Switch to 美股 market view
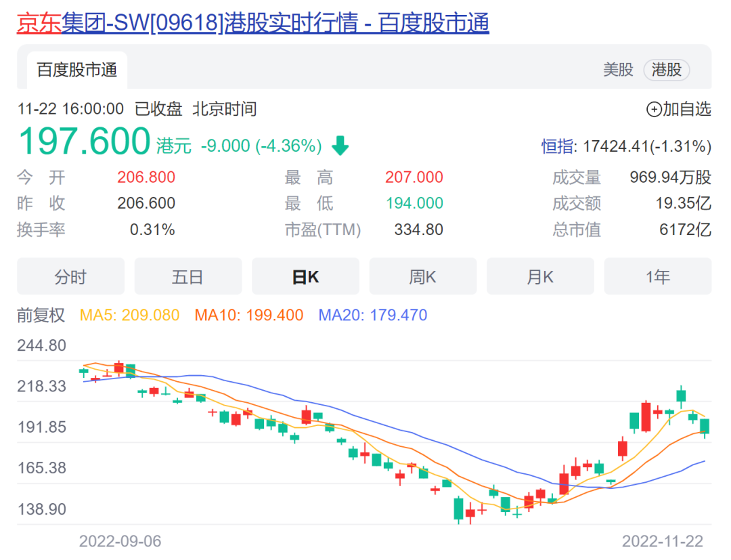Screen dimensions: 731x560 click(x=618, y=70)
